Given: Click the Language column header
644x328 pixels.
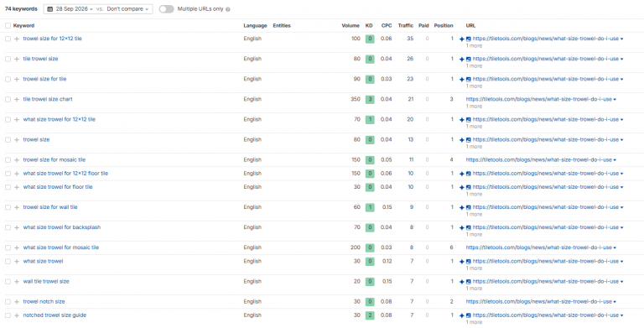Looking at the screenshot, I should point(255,25).
